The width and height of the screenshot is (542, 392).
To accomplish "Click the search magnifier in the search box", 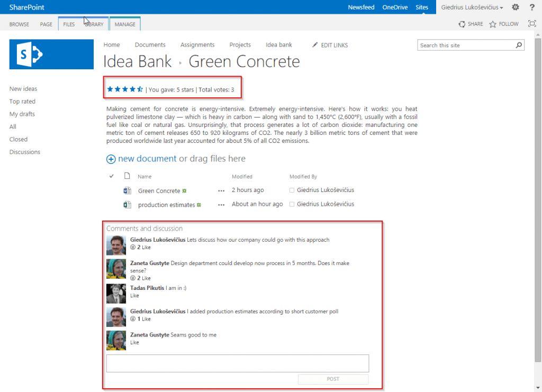I will [x=518, y=45].
